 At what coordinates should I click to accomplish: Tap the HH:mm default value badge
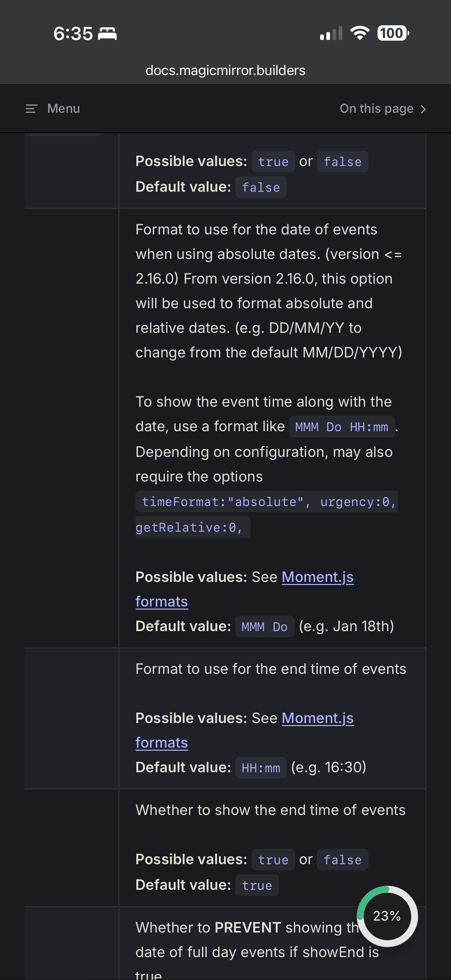tap(261, 767)
